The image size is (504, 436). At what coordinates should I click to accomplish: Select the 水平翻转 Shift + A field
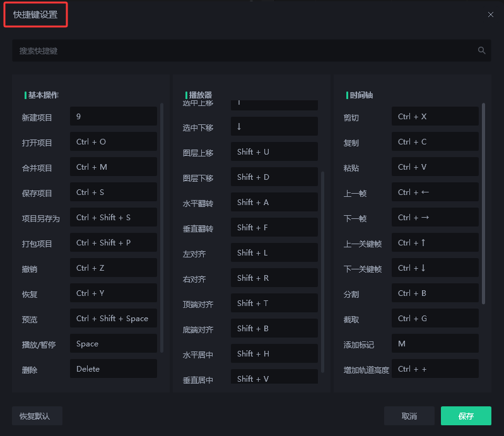click(x=274, y=203)
